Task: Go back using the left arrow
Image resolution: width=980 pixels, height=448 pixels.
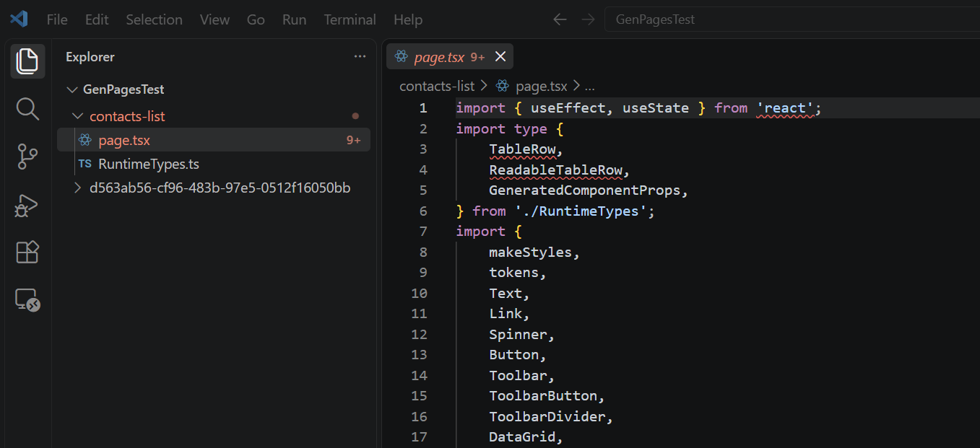Action: tap(560, 19)
